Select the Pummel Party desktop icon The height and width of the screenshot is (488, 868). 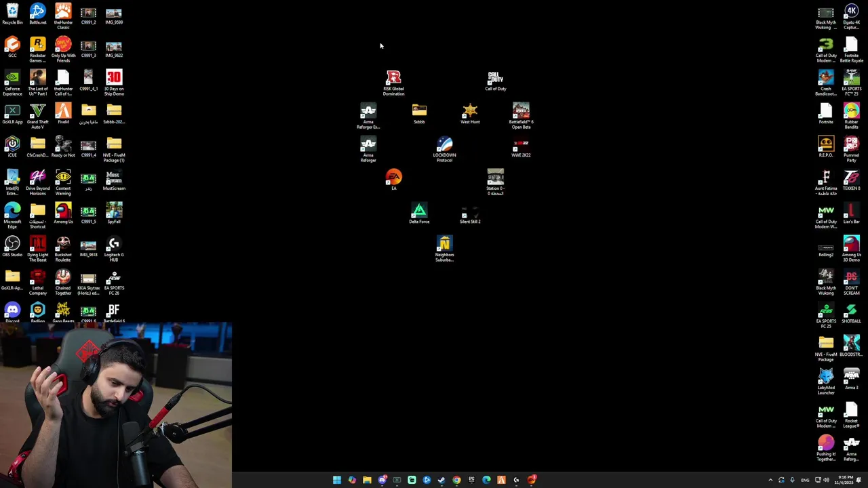click(851, 149)
